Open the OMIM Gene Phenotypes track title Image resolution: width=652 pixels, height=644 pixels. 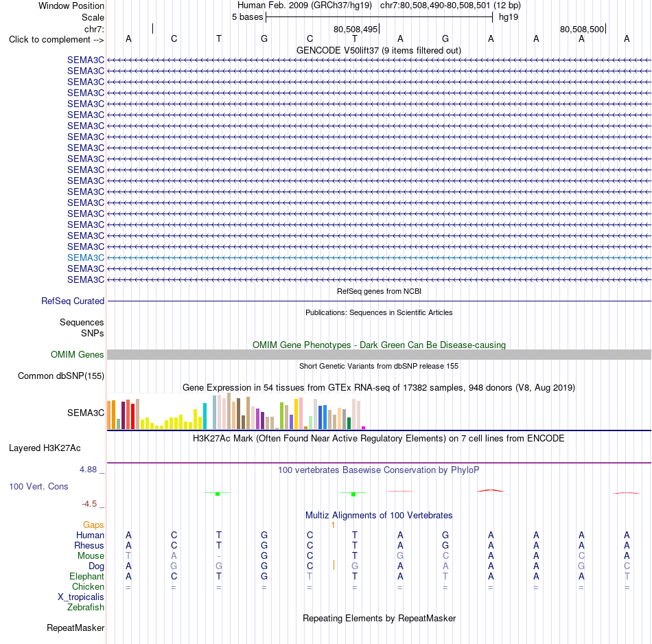click(379, 345)
